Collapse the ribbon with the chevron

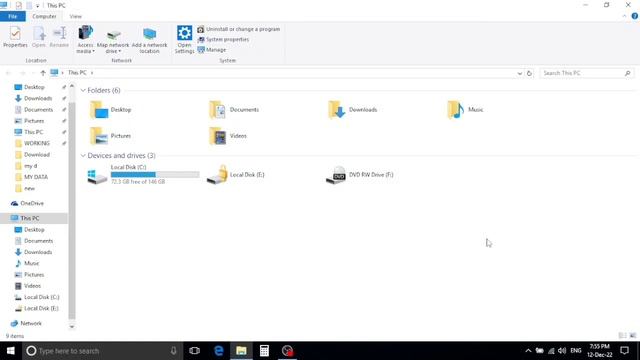point(624,16)
